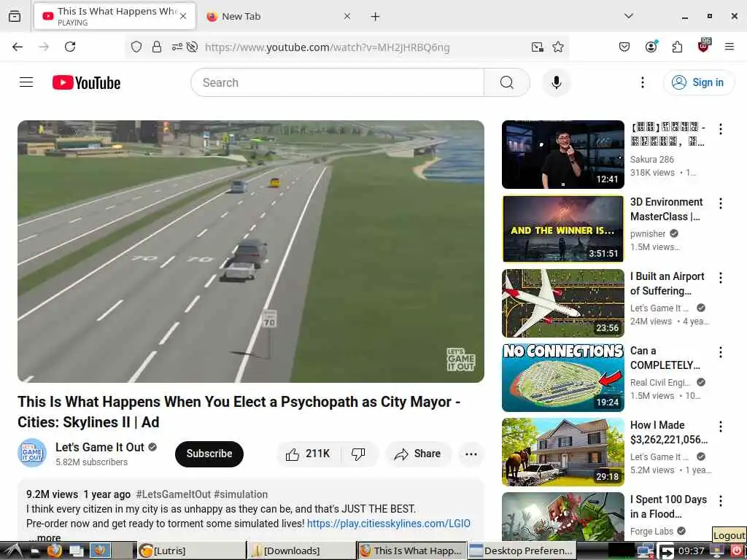Screen dimensions: 747x560
Task: Reload the current YouTube page
Action: click(70, 47)
